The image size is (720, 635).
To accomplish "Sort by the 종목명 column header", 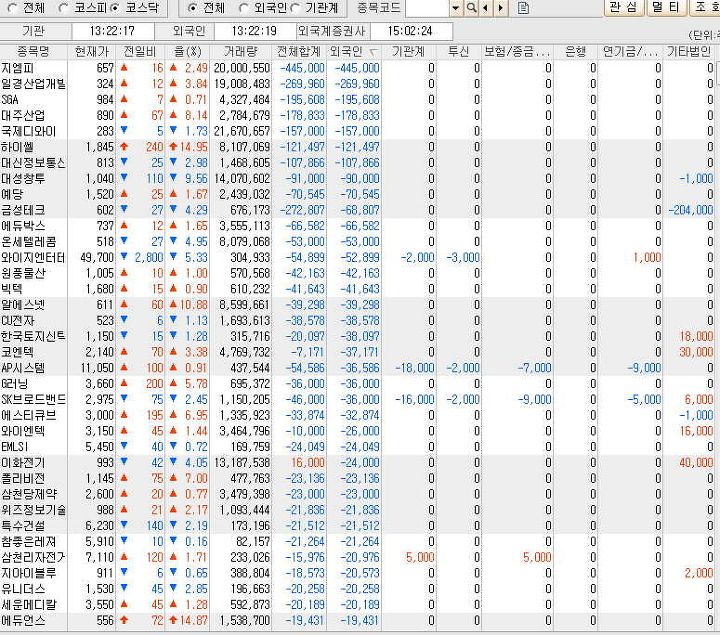I will pos(34,52).
